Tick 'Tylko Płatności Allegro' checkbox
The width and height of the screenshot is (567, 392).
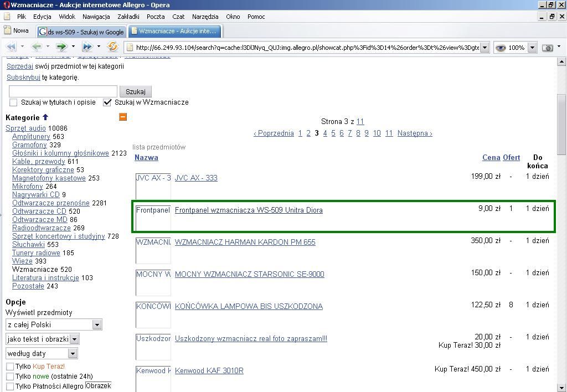point(10,386)
